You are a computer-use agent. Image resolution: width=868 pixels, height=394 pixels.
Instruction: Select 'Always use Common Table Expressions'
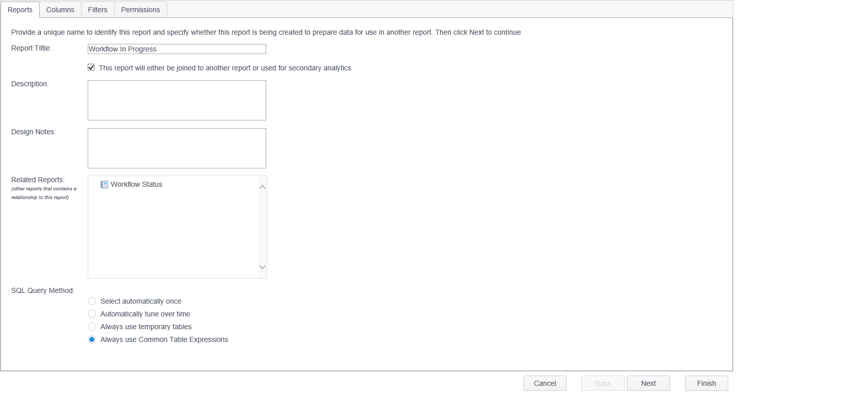pos(92,339)
